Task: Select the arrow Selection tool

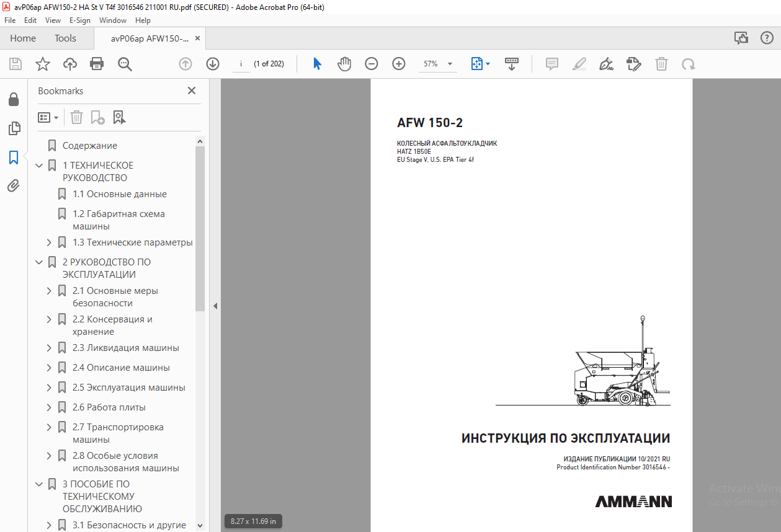Action: (317, 64)
